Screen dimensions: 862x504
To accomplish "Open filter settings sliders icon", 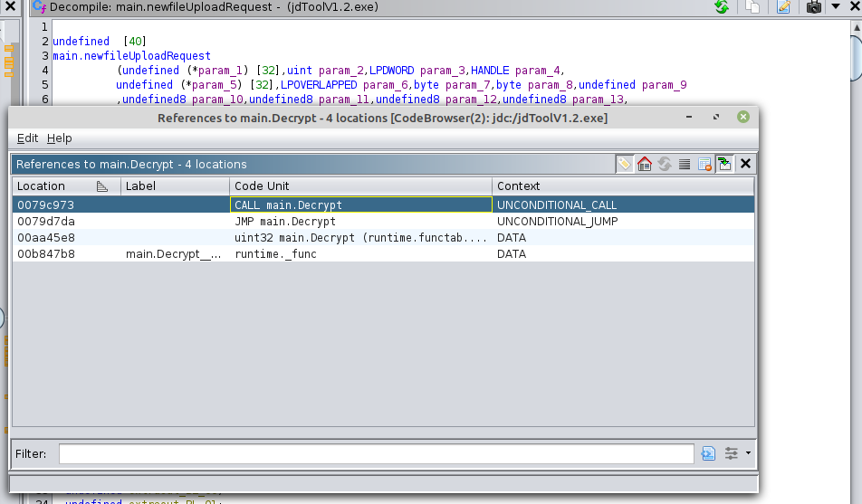I will click(x=732, y=453).
